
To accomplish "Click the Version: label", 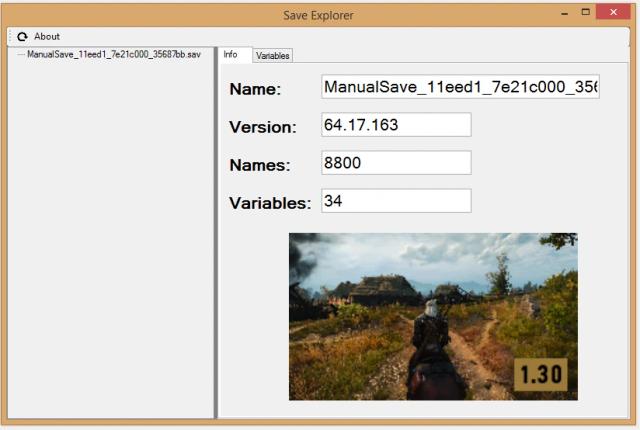I will click(x=263, y=127).
